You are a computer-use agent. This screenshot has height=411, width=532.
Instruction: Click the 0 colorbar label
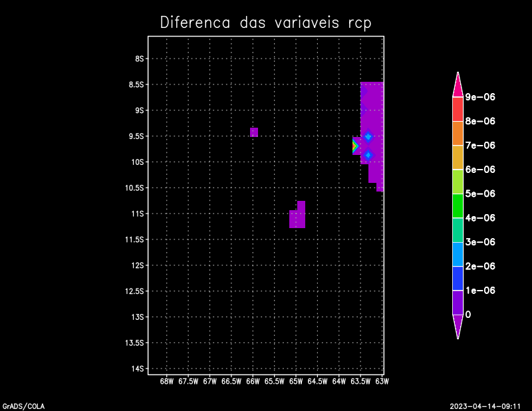(468, 314)
